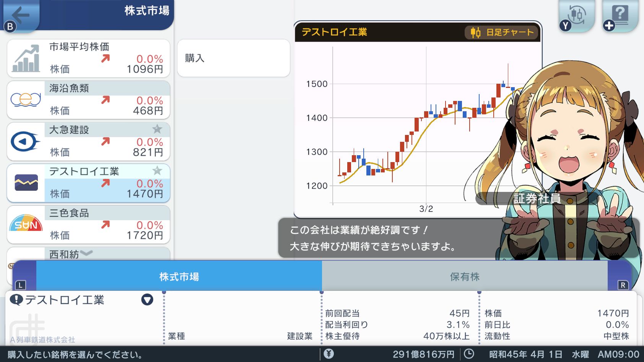Click the デストロイ工業 wave logo

click(26, 183)
